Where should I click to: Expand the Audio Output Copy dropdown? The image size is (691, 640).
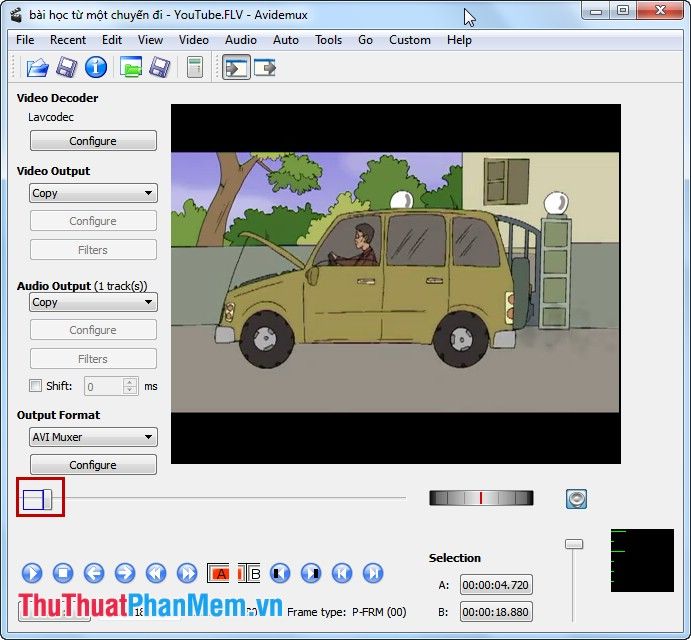(93, 302)
